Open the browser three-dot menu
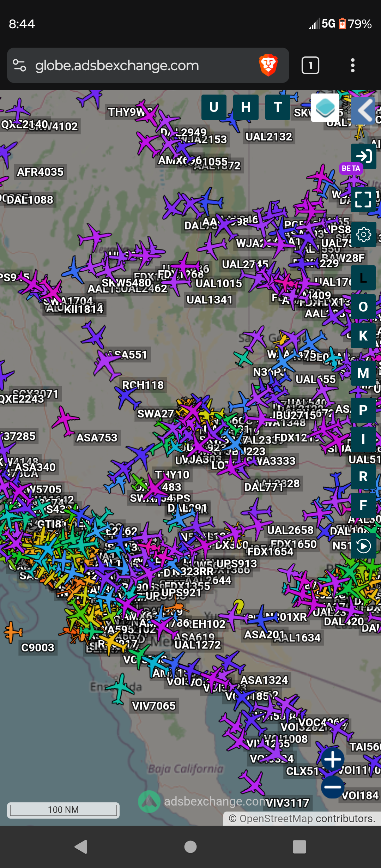381x868 pixels. [353, 66]
